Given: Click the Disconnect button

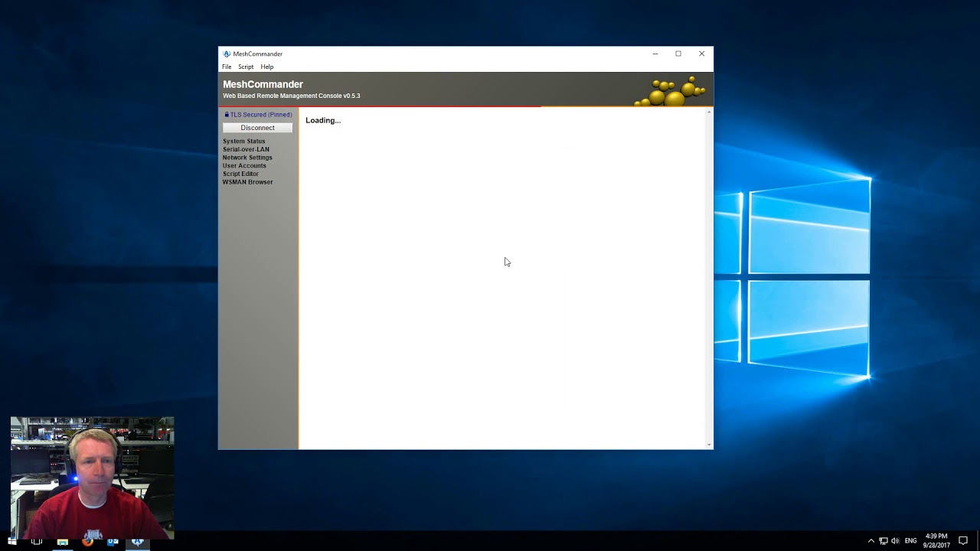Looking at the screenshot, I should [x=257, y=128].
